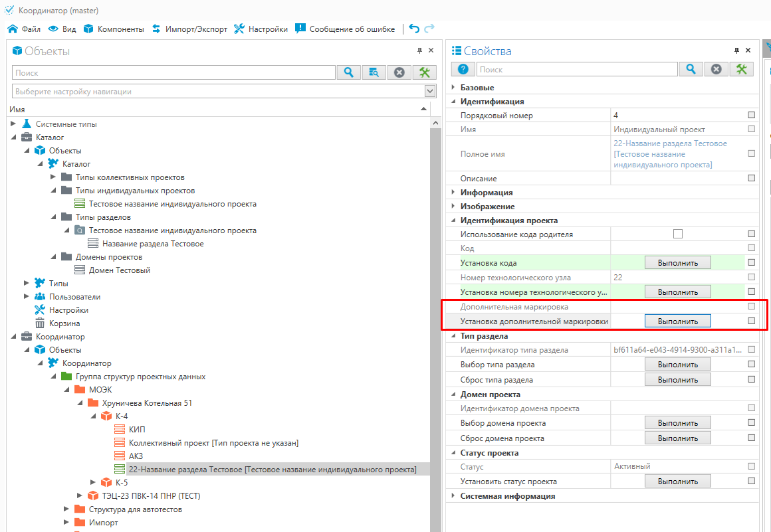Open the Импорт/Экспорт menu
The image size is (771, 532).
tap(189, 29)
